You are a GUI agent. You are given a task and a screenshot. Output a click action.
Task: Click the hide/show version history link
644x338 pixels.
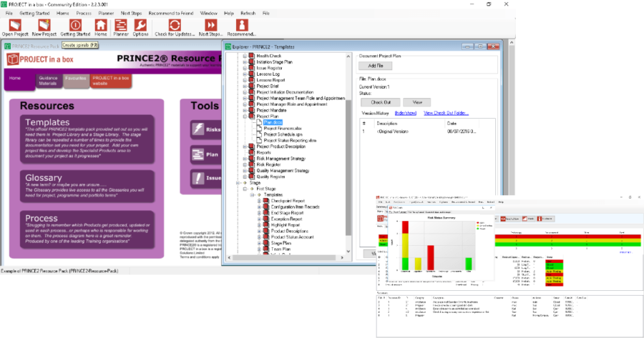(406, 113)
